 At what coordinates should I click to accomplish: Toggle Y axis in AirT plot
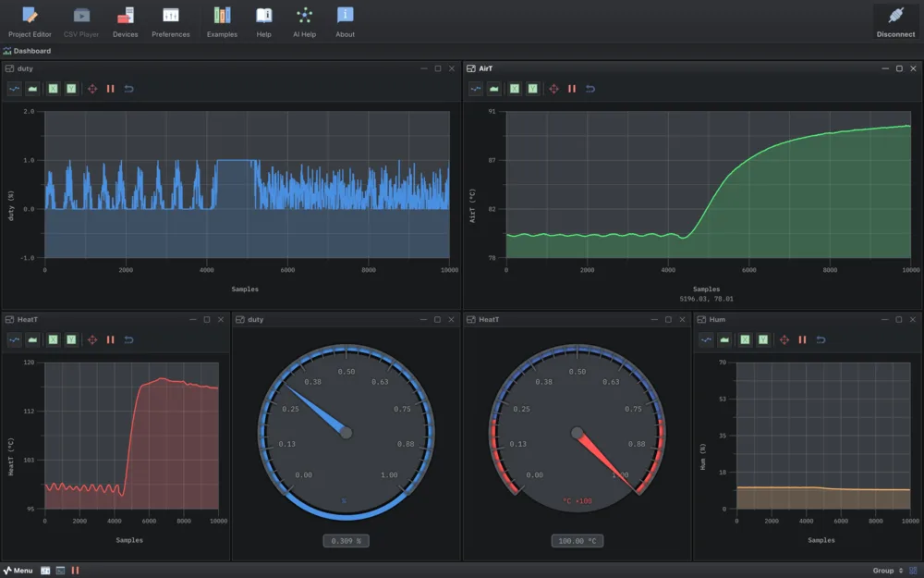pyautogui.click(x=533, y=89)
